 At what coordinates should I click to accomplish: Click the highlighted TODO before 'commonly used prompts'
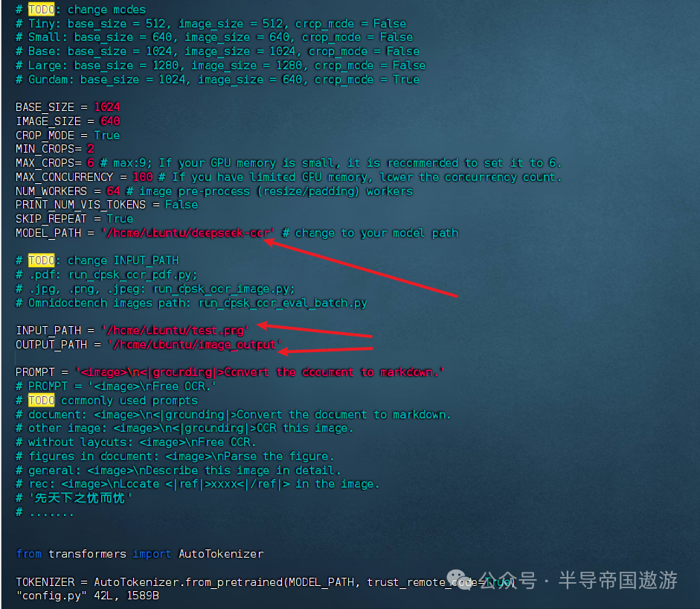[41, 401]
